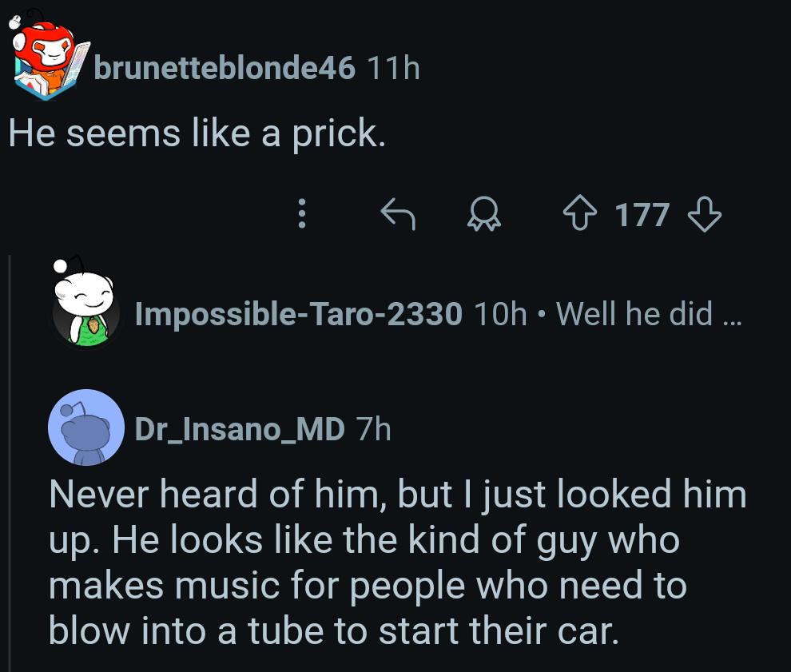791x672 pixels.
Task: Select the 7h timestamp on Dr_Insano_MD's comment
Action: tap(372, 428)
